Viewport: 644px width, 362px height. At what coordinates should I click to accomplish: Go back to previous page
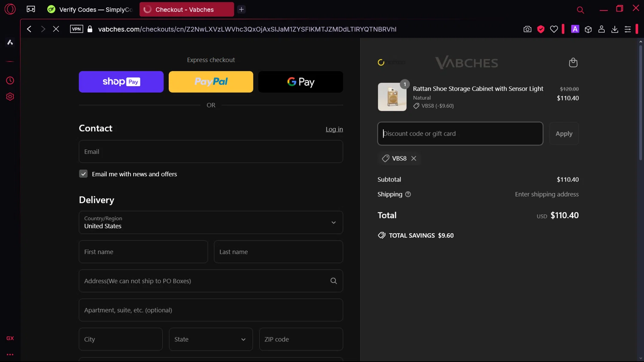pyautogui.click(x=29, y=29)
